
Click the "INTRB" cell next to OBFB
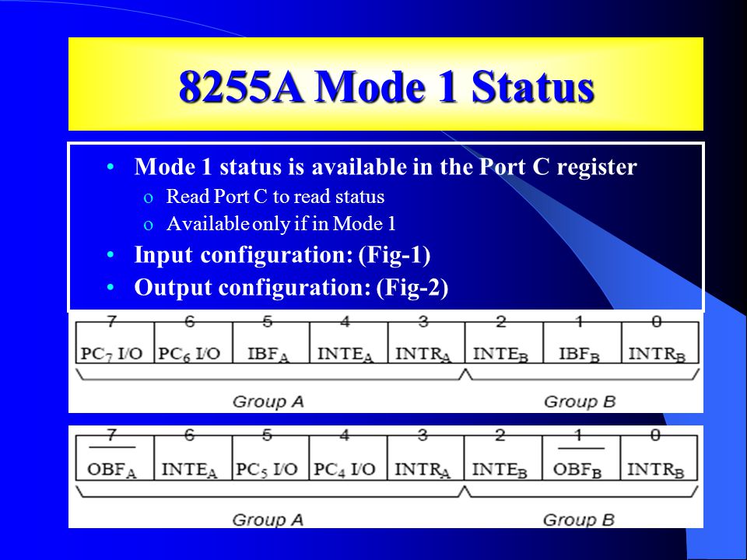[659, 459]
